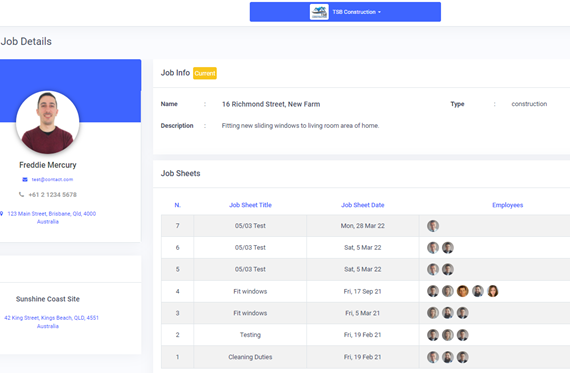This screenshot has width=570, height=373.
Task: Click the Sunshine Coast Site heading
Action: pyautogui.click(x=48, y=299)
